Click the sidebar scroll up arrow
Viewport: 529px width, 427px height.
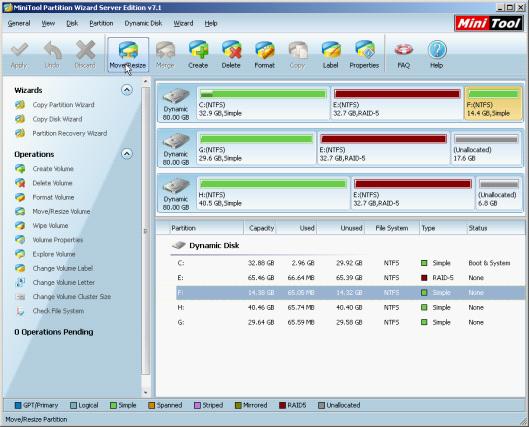146,81
